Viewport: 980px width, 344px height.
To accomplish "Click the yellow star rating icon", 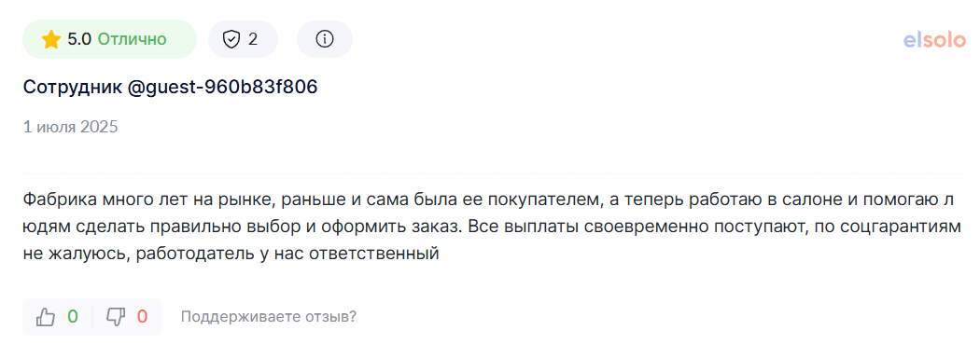I will pyautogui.click(x=51, y=39).
